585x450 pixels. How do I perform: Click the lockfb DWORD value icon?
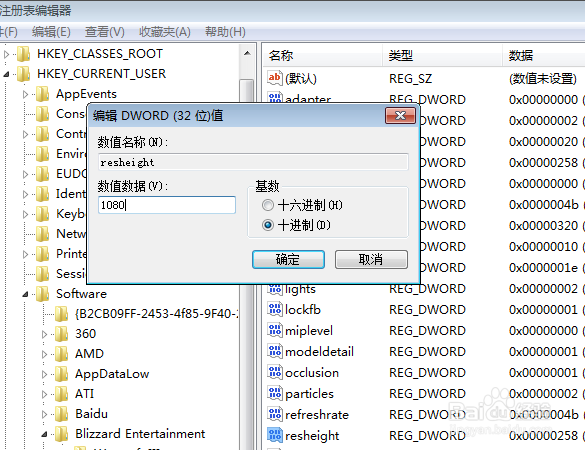pos(275,310)
